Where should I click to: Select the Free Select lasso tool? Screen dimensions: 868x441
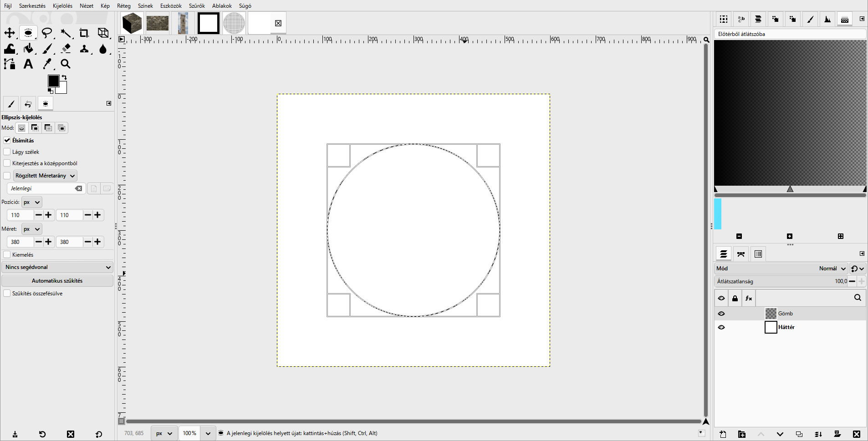click(x=47, y=33)
